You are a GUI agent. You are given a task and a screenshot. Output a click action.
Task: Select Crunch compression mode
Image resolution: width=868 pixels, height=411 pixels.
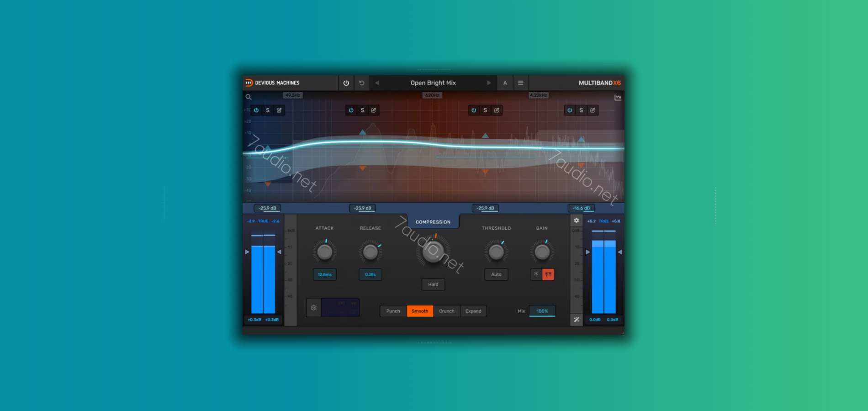click(x=447, y=311)
